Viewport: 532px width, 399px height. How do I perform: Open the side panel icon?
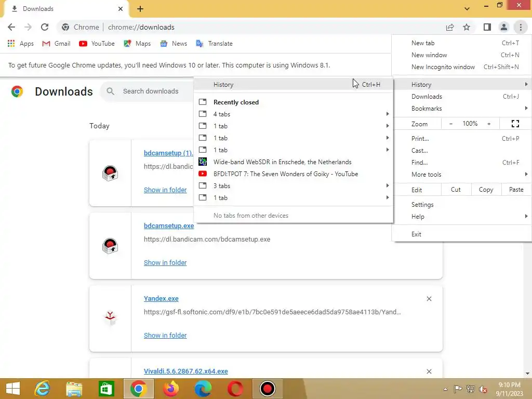point(487,27)
